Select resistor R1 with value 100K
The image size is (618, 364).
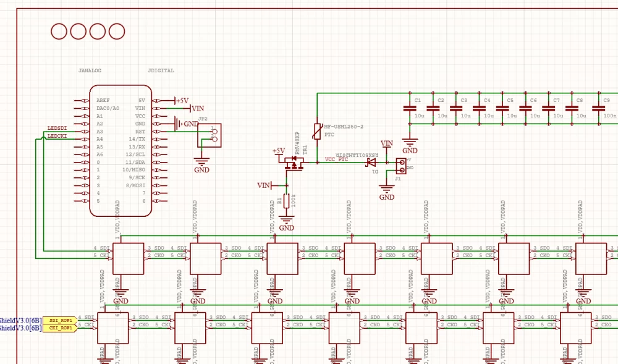click(x=286, y=201)
